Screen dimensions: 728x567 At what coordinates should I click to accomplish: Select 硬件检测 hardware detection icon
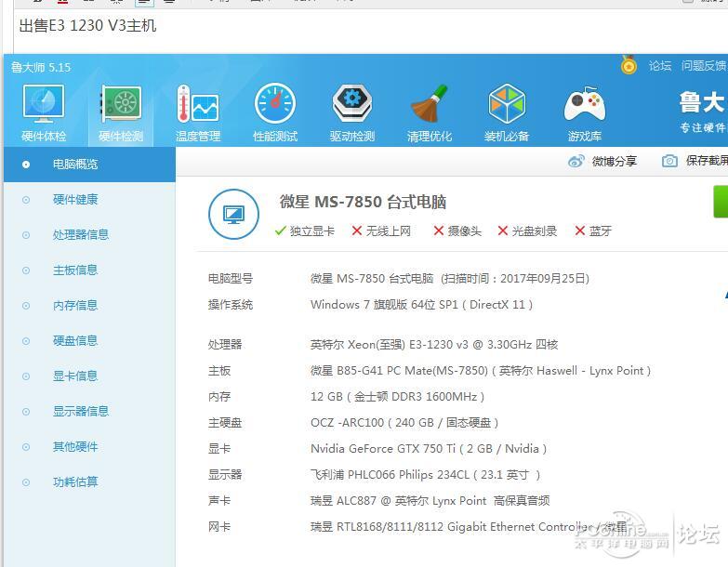[x=121, y=112]
